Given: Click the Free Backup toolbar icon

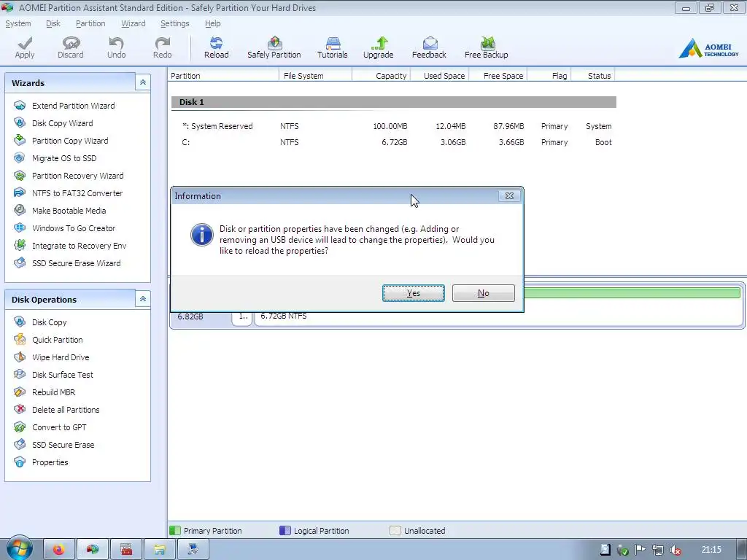Looking at the screenshot, I should (487, 47).
